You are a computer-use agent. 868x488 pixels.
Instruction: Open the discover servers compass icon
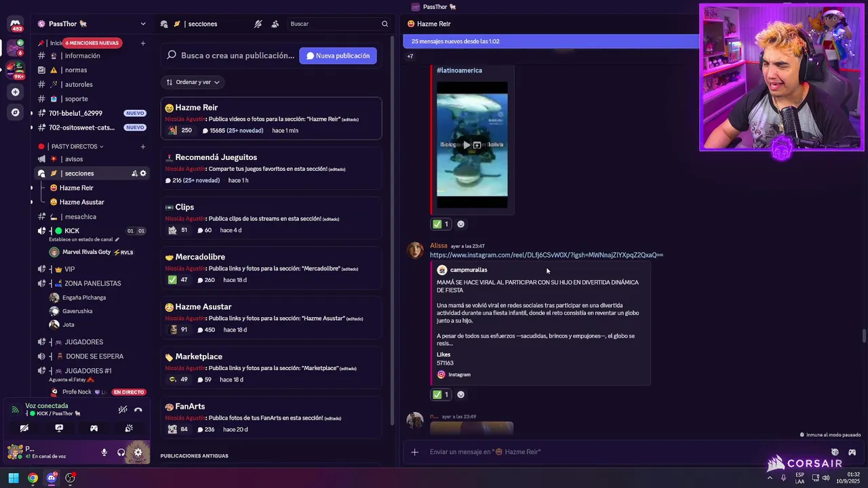click(x=15, y=113)
